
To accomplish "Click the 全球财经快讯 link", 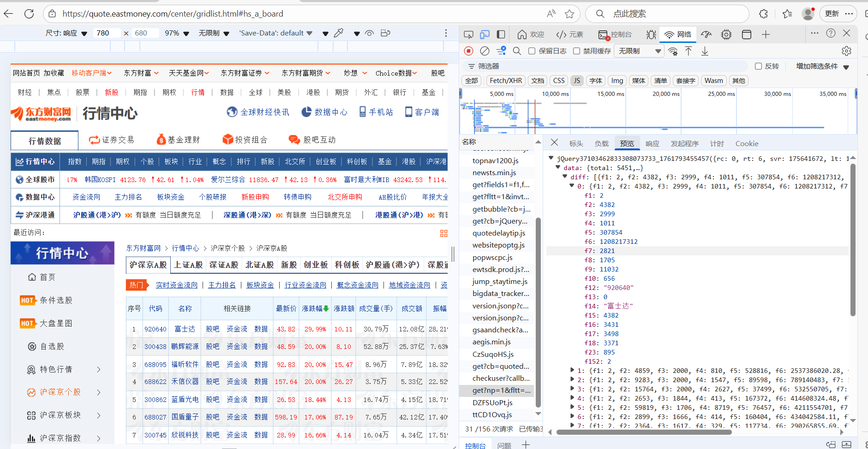I will tap(264, 112).
